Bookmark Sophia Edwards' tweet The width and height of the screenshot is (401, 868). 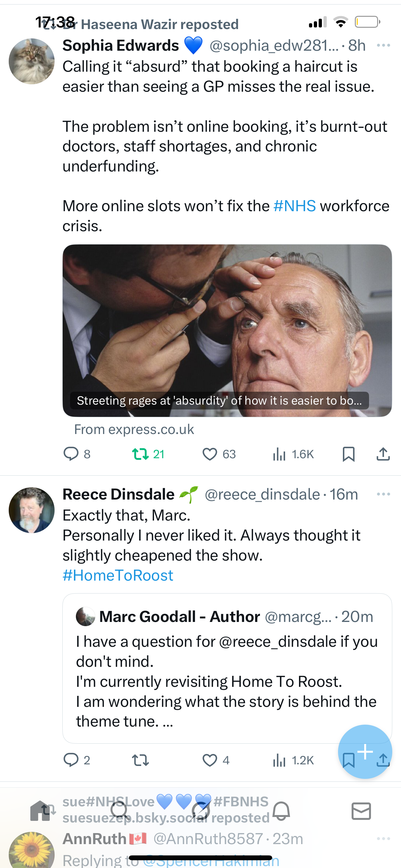pos(348,454)
